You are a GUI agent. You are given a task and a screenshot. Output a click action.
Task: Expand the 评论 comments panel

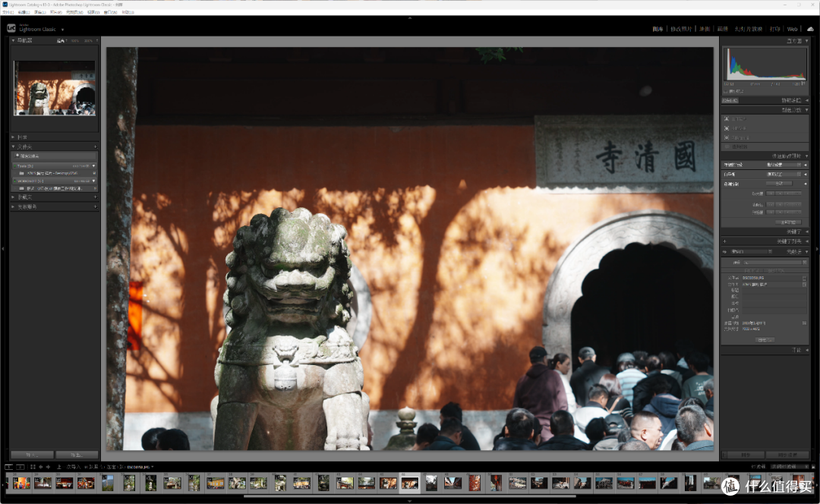point(807,350)
